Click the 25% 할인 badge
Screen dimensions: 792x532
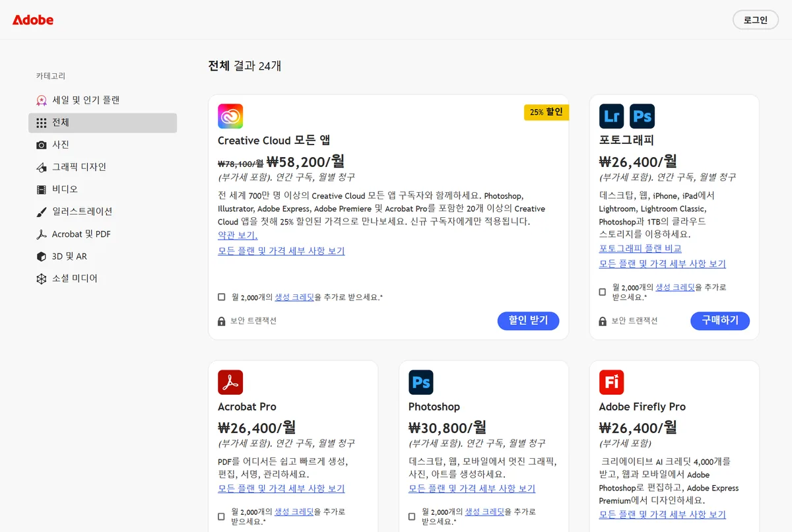pyautogui.click(x=546, y=112)
